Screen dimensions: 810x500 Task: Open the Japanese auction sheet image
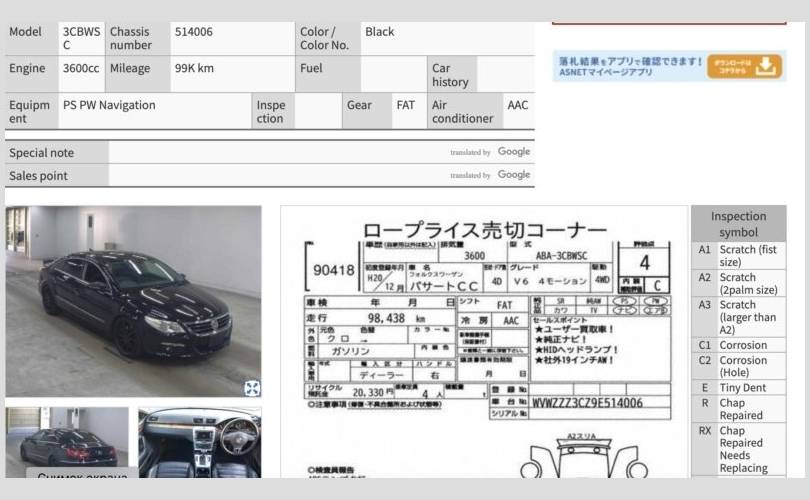[x=484, y=340]
